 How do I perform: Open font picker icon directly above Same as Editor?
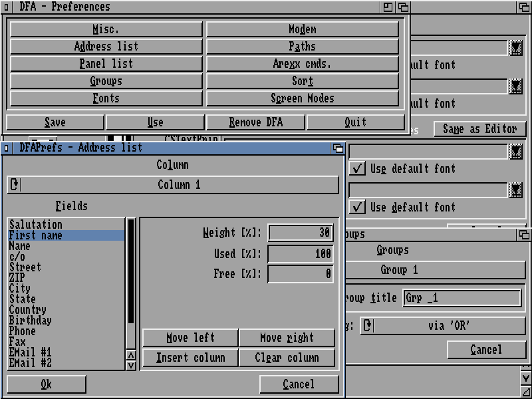515,87
